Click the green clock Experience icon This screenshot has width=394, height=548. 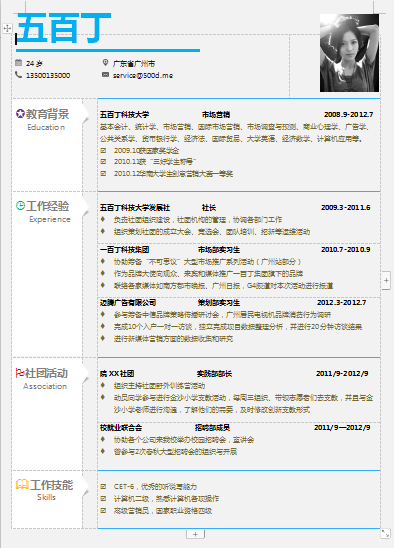(21, 205)
